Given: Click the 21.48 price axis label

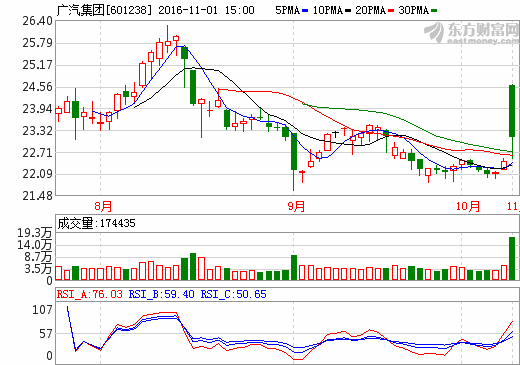Looking at the screenshot, I should coord(38,196).
